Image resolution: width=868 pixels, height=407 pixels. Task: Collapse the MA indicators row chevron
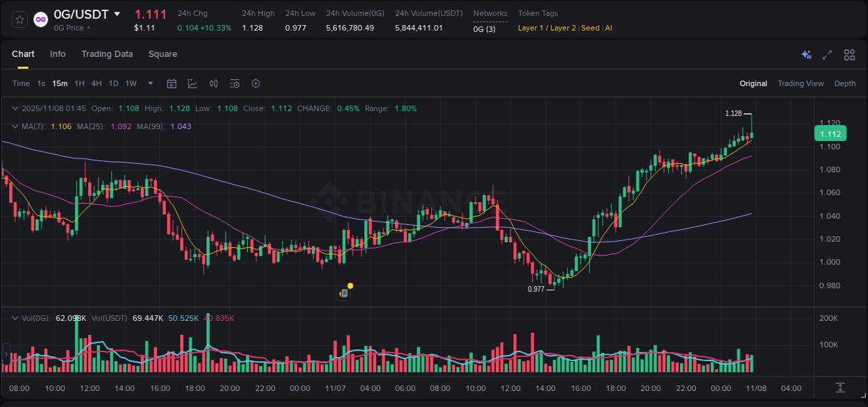click(x=15, y=126)
